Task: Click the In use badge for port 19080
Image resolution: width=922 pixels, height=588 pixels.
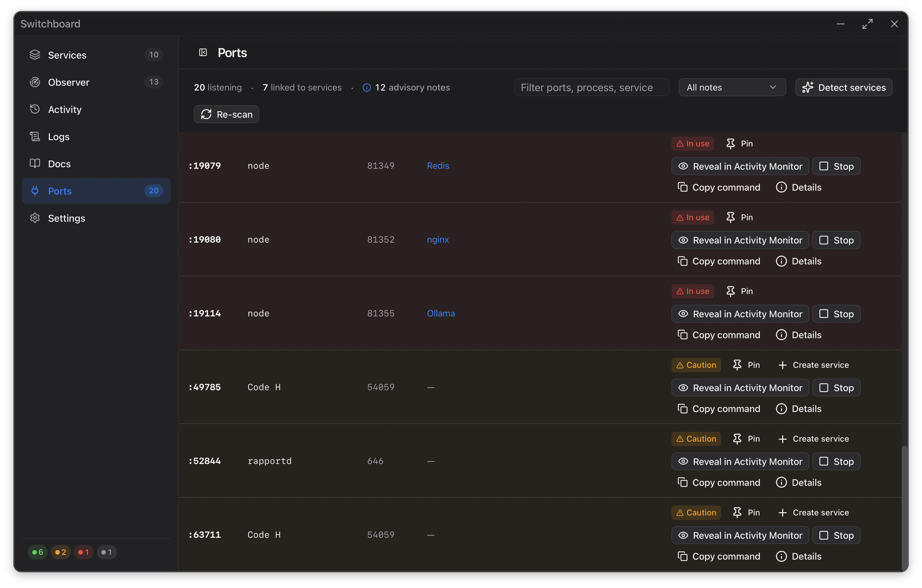Action: tap(693, 217)
